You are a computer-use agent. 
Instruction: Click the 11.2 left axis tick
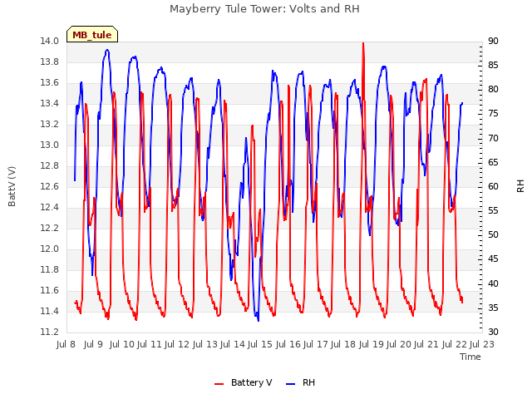point(49,332)
